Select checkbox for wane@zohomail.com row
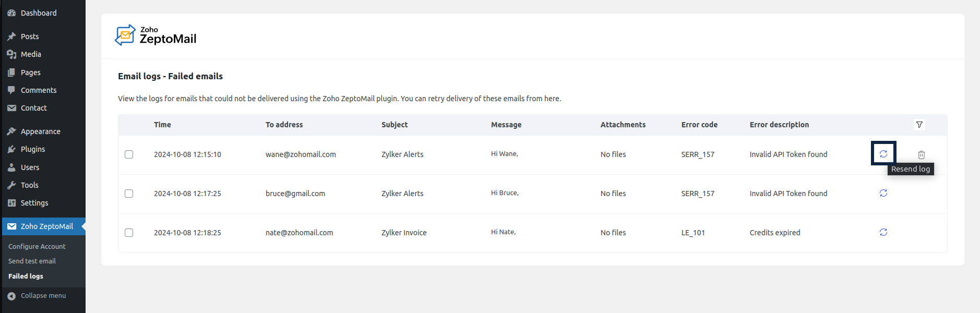 (x=129, y=154)
